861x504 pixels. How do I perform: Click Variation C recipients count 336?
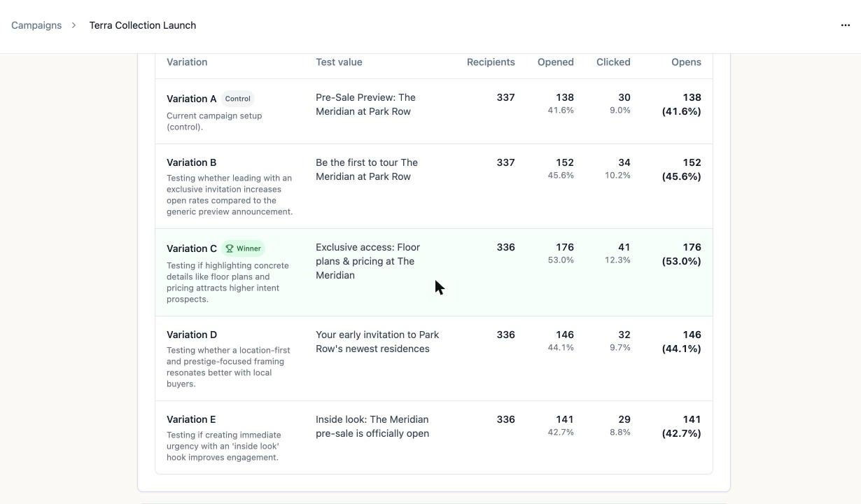pos(506,247)
